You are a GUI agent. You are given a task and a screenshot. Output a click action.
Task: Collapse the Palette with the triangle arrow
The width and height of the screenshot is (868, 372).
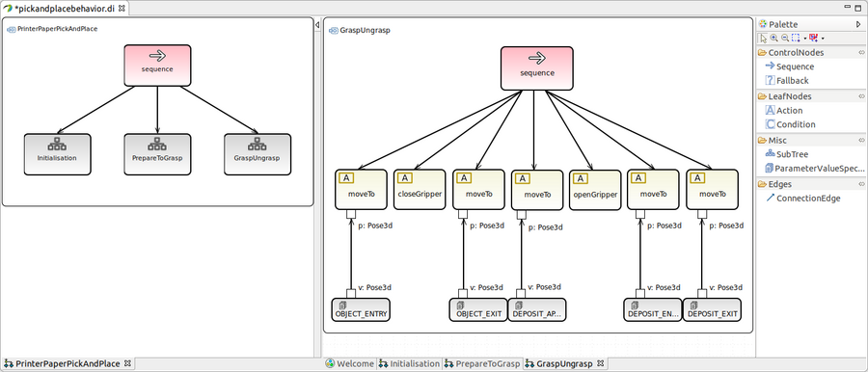(x=858, y=24)
